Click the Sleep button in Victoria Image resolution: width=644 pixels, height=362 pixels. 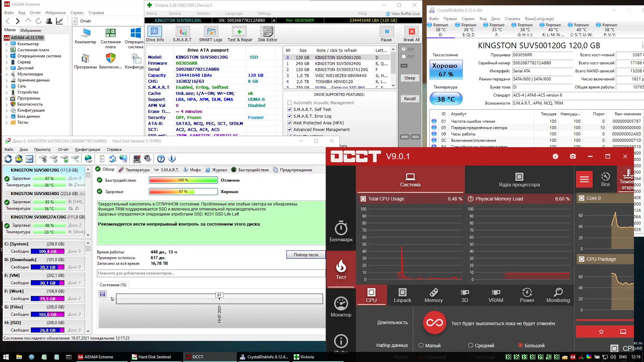tap(410, 78)
